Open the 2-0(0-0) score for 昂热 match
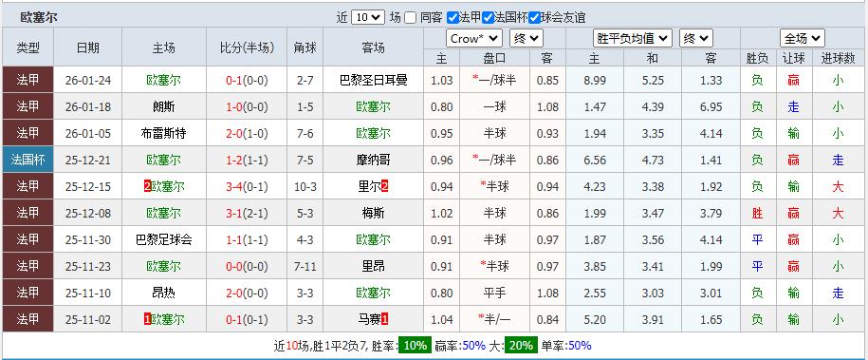This screenshot has width=868, height=360. 247,294
